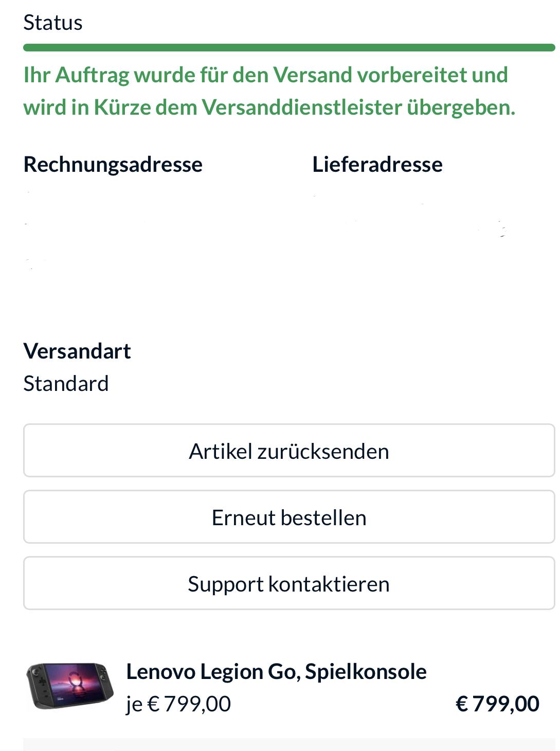
Task: Select the Lieferadresse heading
Action: pyautogui.click(x=377, y=165)
